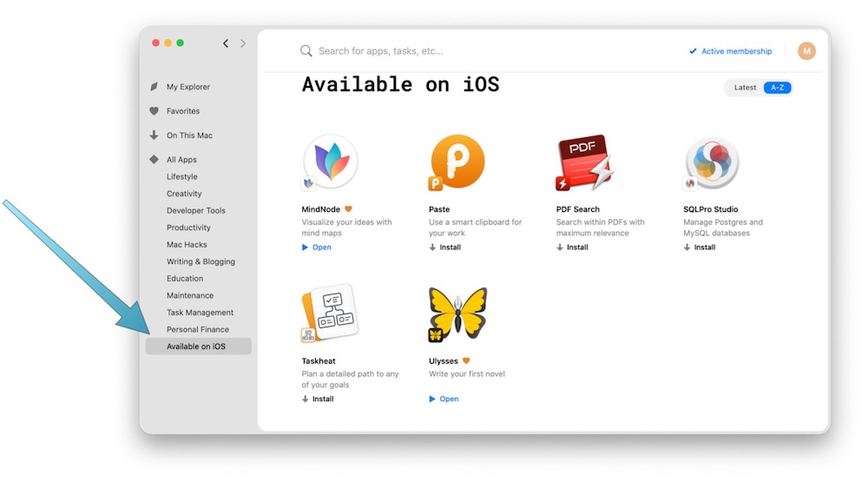The width and height of the screenshot is (868, 482).
Task: Click the MindNode app title
Action: pyautogui.click(x=320, y=209)
